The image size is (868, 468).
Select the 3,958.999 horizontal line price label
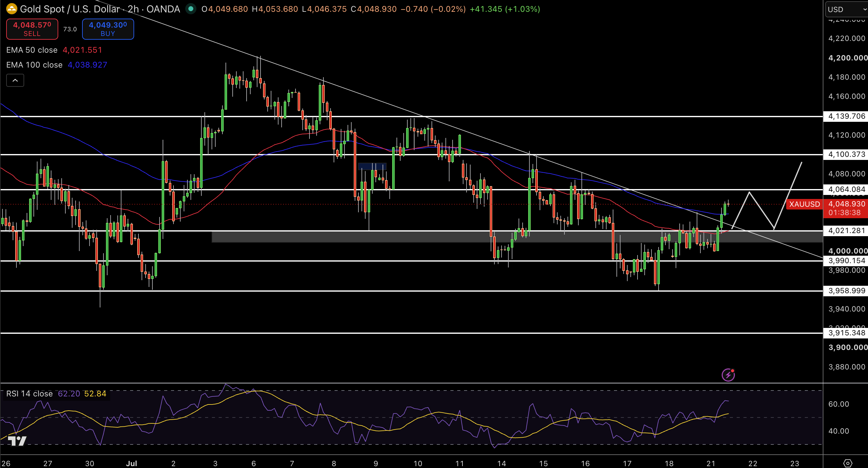(x=846, y=291)
